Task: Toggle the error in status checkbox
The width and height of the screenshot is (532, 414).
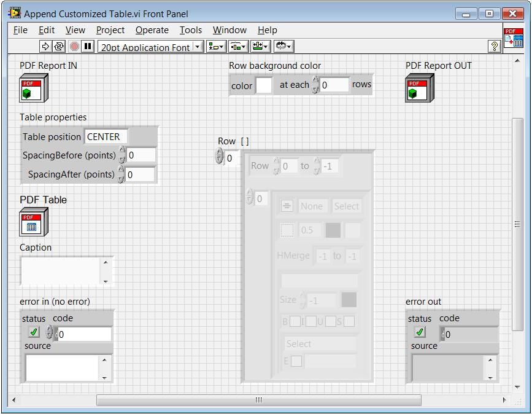Action: tap(34, 332)
